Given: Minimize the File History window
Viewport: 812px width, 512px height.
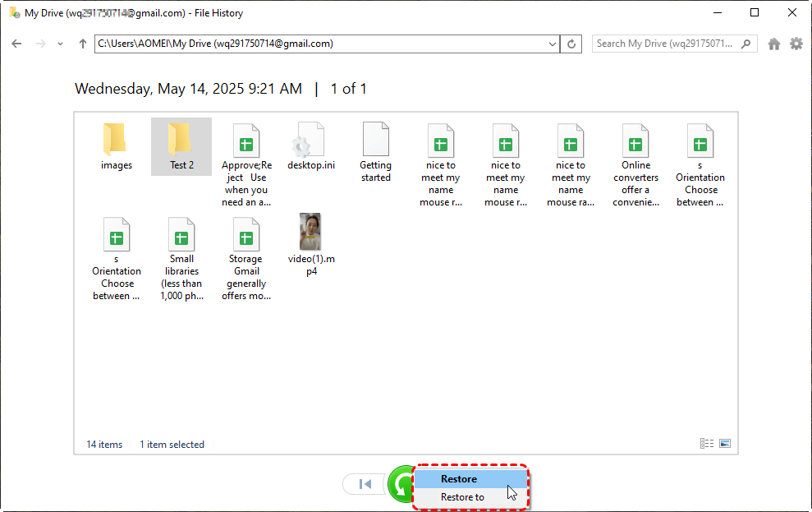Looking at the screenshot, I should (718, 12).
